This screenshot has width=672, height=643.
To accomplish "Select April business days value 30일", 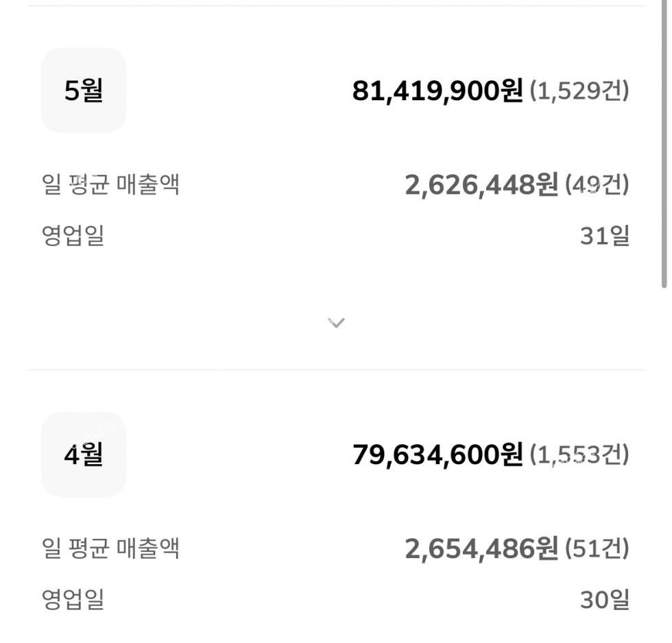I will click(605, 600).
